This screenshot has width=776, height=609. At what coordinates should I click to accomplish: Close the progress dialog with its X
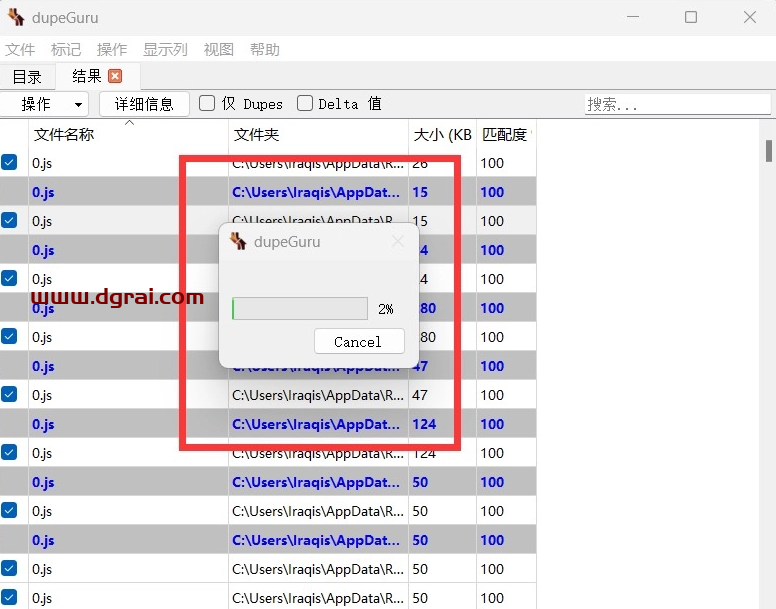(397, 241)
